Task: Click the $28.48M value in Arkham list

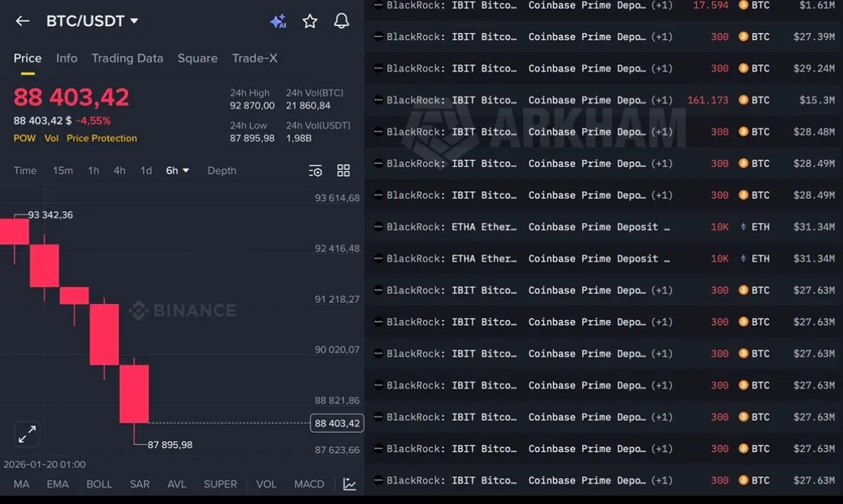Action: [x=814, y=131]
